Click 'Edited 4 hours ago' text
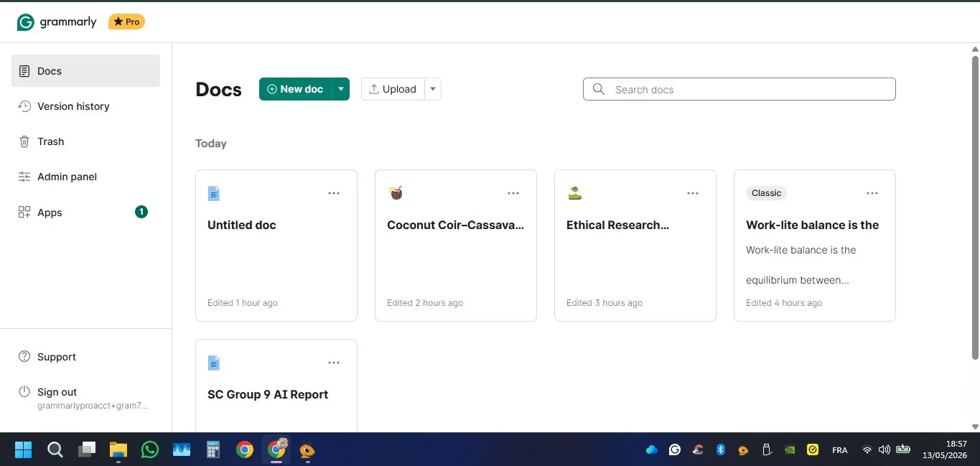This screenshot has width=980, height=466. (x=784, y=303)
